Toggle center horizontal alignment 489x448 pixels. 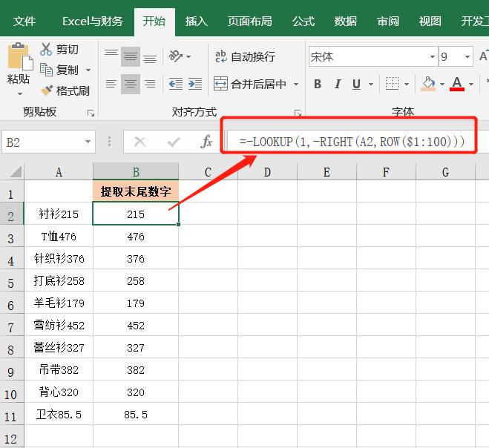pyautogui.click(x=131, y=84)
